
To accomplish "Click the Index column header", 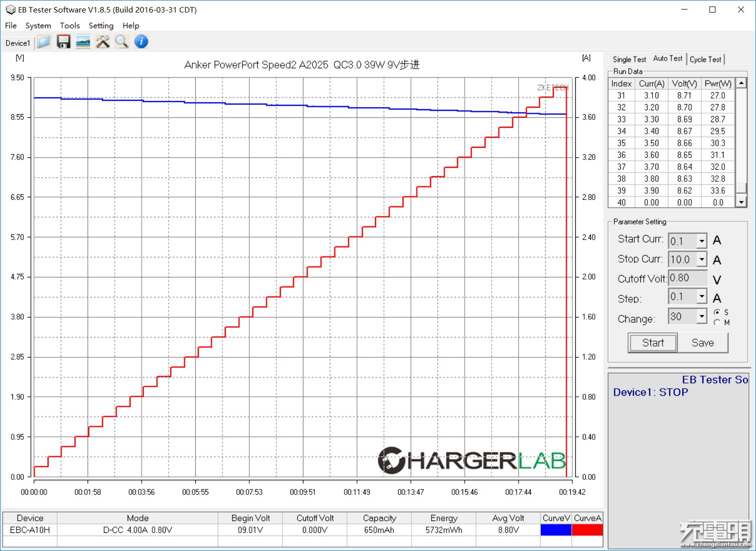I will coord(621,84).
